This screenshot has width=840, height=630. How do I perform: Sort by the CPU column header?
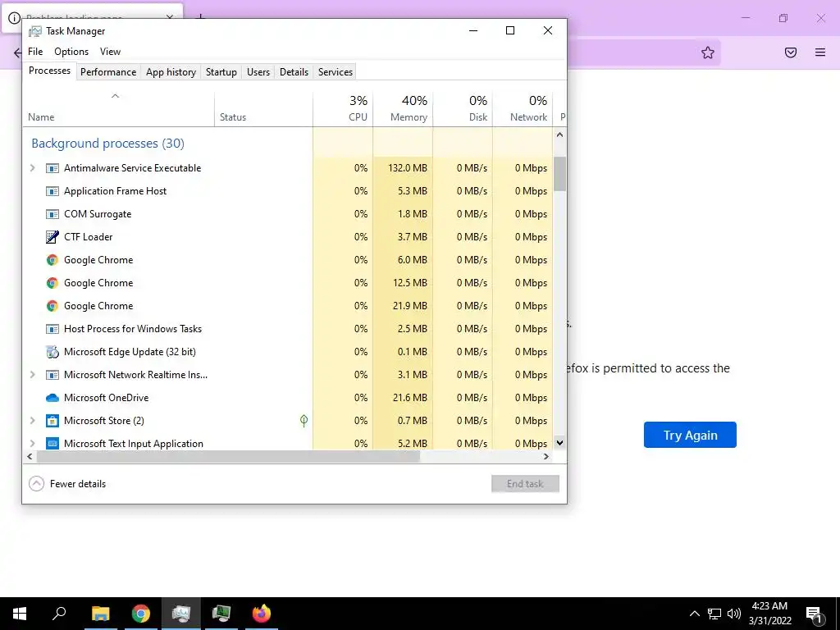point(343,109)
